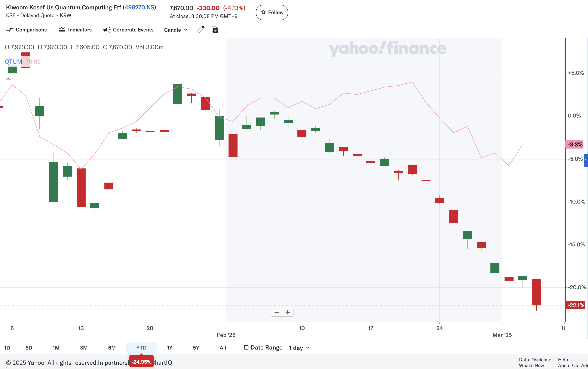
Task: Toggle Follow for this ETF
Action: (x=272, y=12)
